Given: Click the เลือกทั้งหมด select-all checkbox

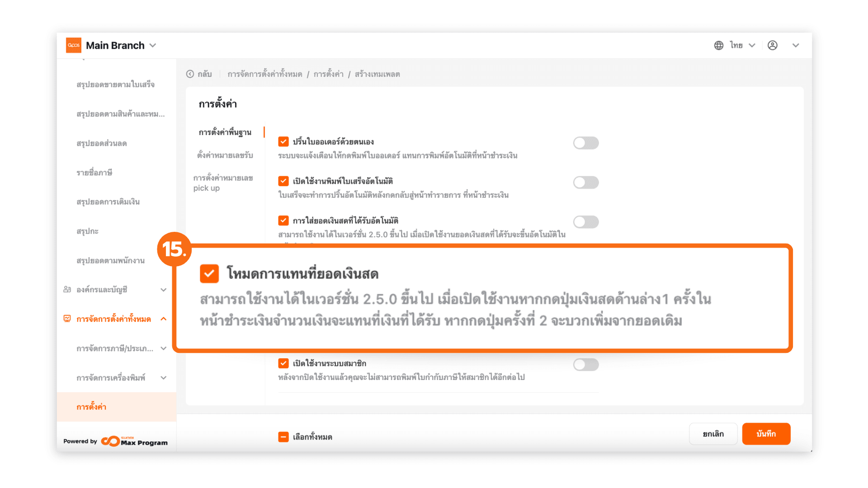Looking at the screenshot, I should tap(283, 437).
